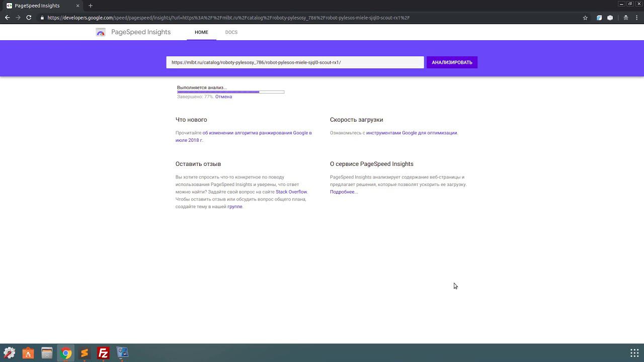Image resolution: width=644 pixels, height=362 pixels.
Task: Open a new browser tab
Action: tap(91, 6)
